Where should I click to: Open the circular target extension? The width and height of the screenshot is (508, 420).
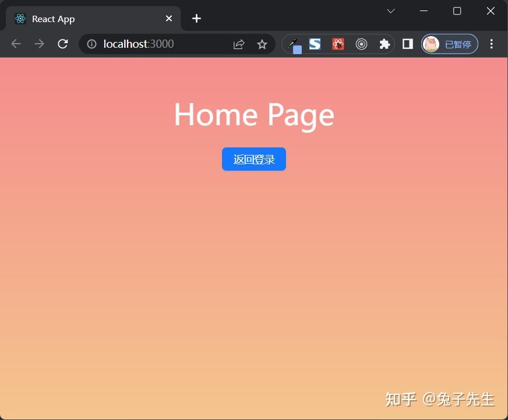[361, 44]
